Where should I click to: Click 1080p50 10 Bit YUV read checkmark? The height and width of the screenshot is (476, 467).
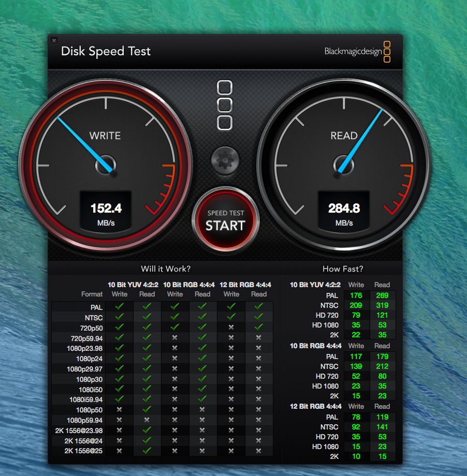147,409
